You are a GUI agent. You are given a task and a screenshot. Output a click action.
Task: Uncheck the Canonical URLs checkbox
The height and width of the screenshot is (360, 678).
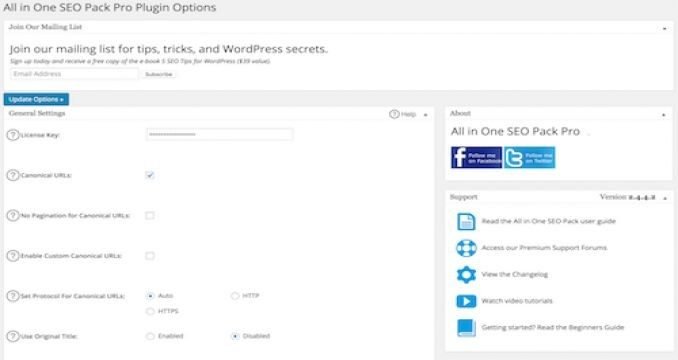150,175
